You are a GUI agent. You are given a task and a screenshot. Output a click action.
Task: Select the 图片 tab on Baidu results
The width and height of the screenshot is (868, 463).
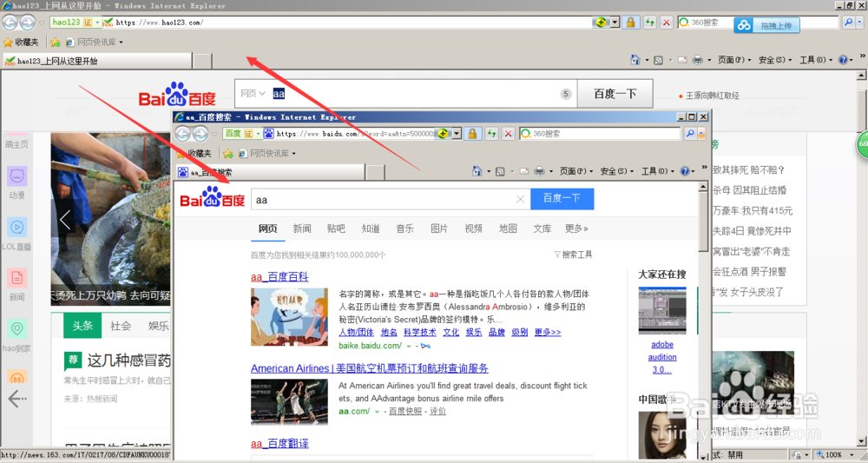pos(439,228)
